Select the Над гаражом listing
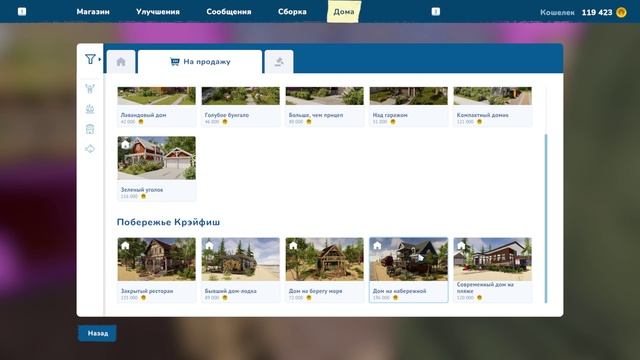640x360 pixels. pos(409,107)
